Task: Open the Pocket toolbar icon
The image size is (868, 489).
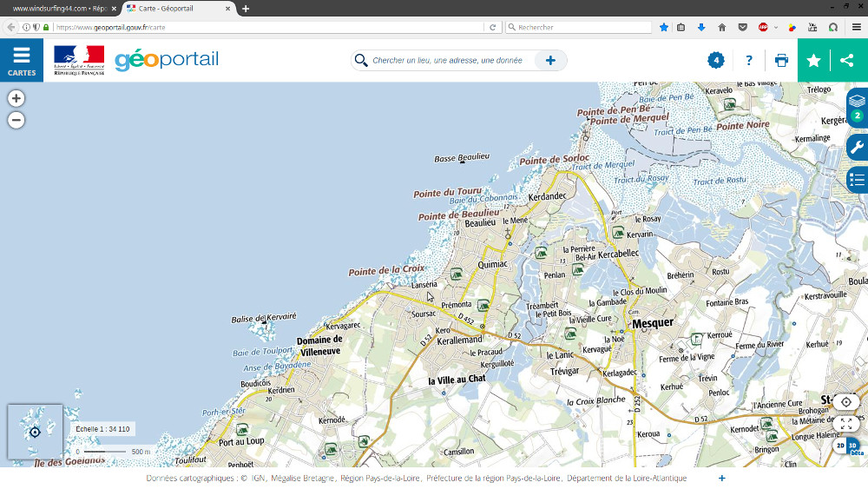Action: coord(742,27)
